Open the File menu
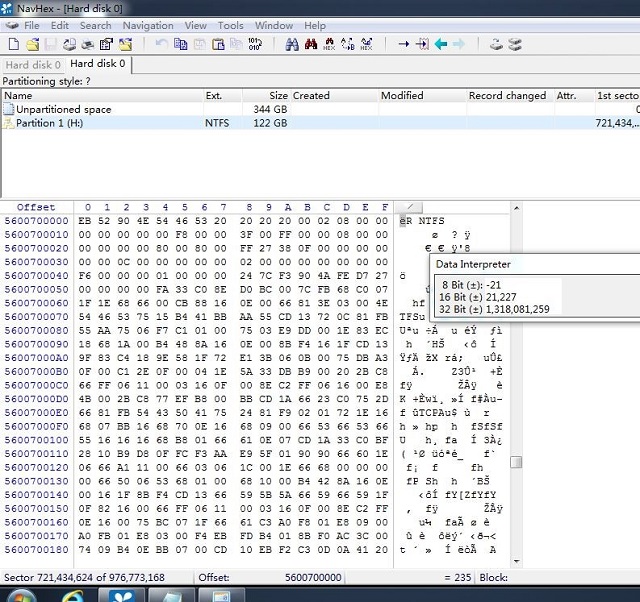 [32, 26]
